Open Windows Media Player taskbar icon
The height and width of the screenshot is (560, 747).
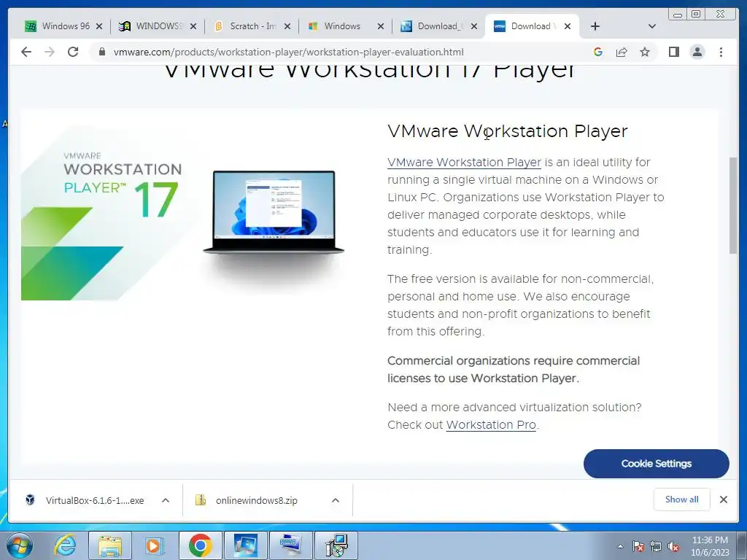[x=154, y=545]
